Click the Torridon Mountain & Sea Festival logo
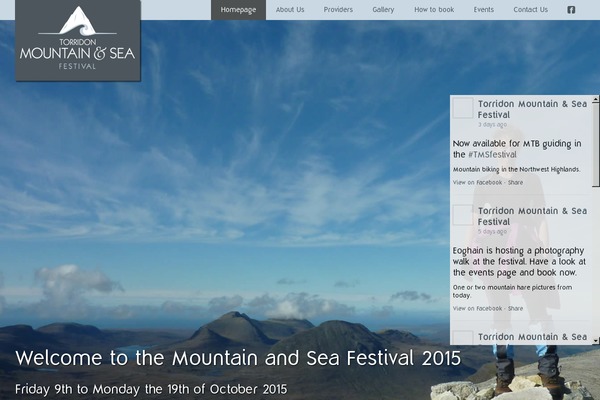The height and width of the screenshot is (400, 600). (x=78, y=41)
